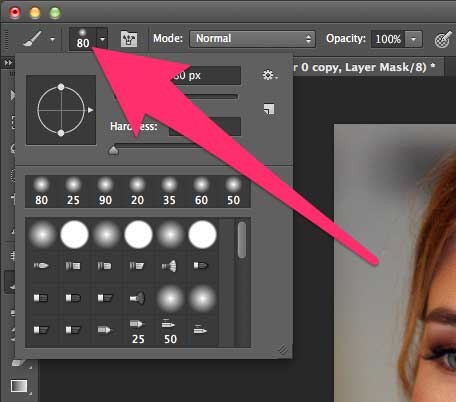Select the round point bristle brush preset
Image resolution: width=456 pixels, height=402 pixels.
(x=41, y=266)
